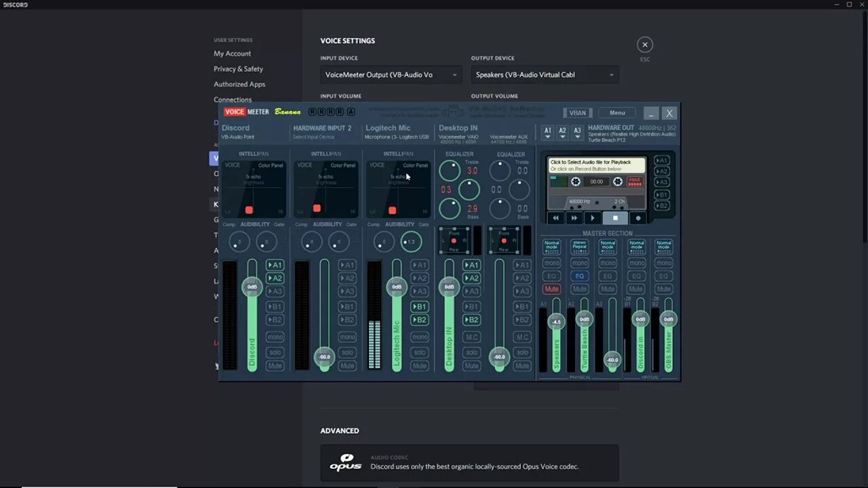Image resolution: width=868 pixels, height=488 pixels.
Task: Open the Discord Input Device dropdown
Action: 391,75
